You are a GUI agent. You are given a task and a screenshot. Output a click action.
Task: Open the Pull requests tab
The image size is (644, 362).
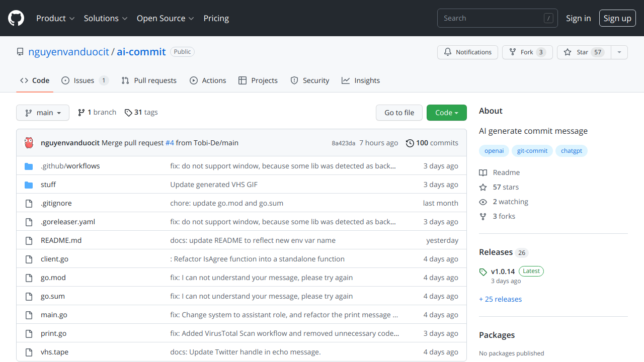(x=149, y=80)
